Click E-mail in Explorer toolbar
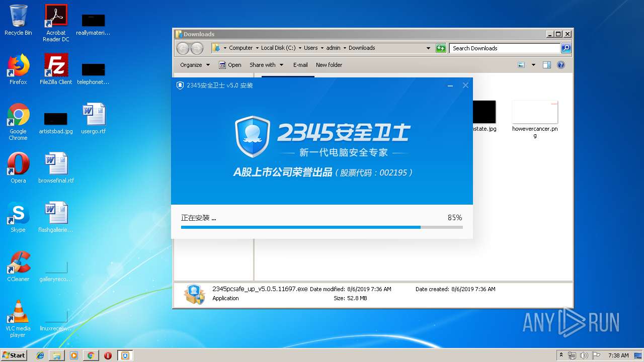Viewport: 644px width, 362px height. (x=300, y=65)
